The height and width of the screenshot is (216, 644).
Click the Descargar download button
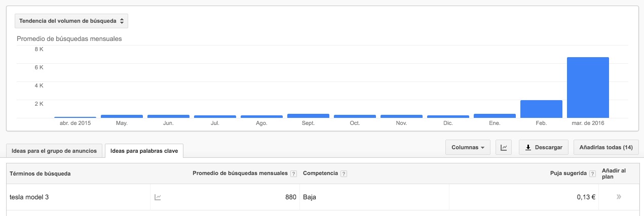click(543, 147)
